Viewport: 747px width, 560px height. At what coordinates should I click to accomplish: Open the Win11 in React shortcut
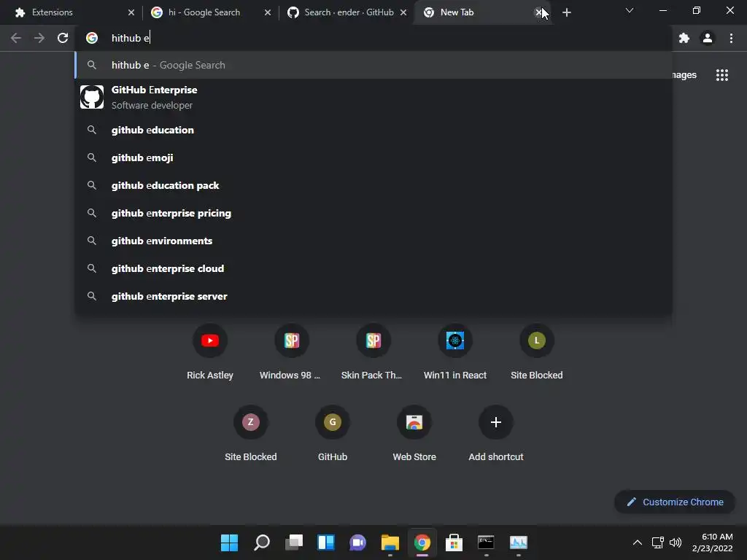coord(455,351)
